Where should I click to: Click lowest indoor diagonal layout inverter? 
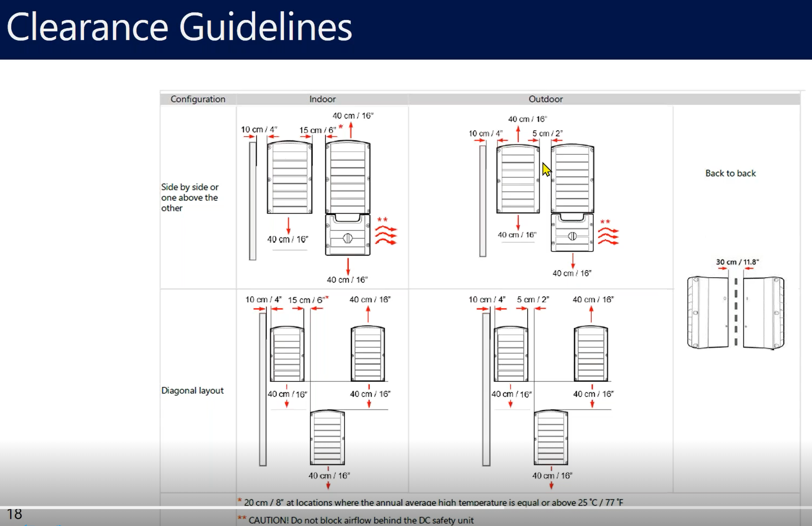point(327,438)
